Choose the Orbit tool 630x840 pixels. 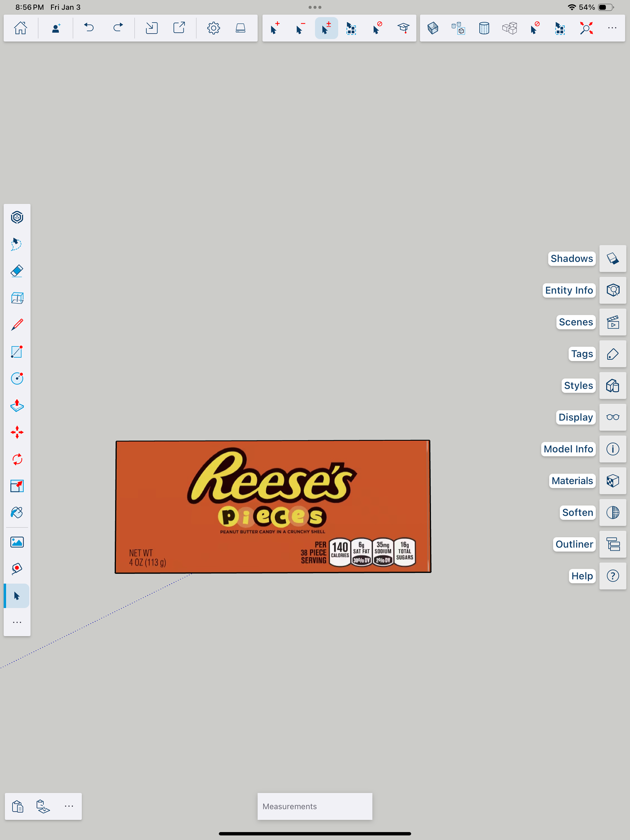tap(17, 218)
